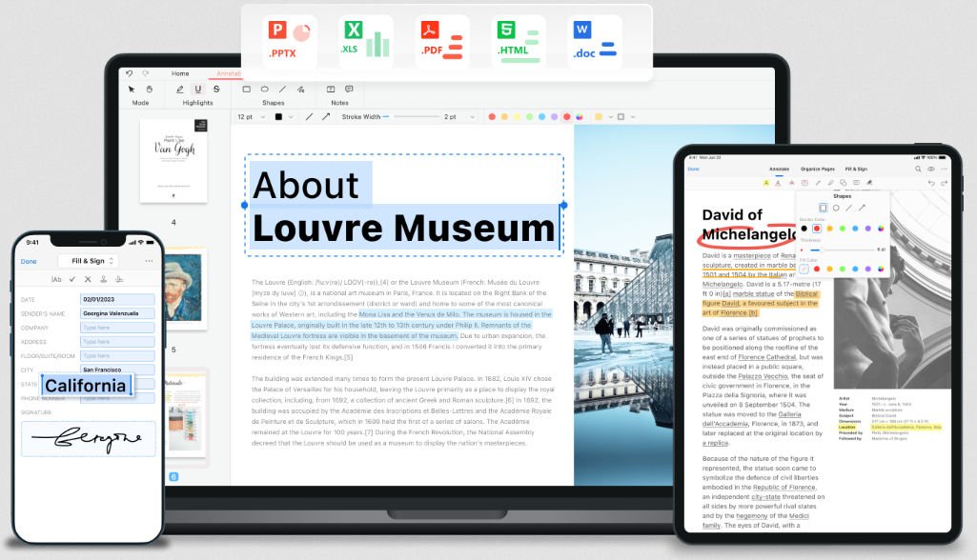977x560 pixels.
Task: Open the 12 pt size dropdown on laptop
Action: (251, 117)
